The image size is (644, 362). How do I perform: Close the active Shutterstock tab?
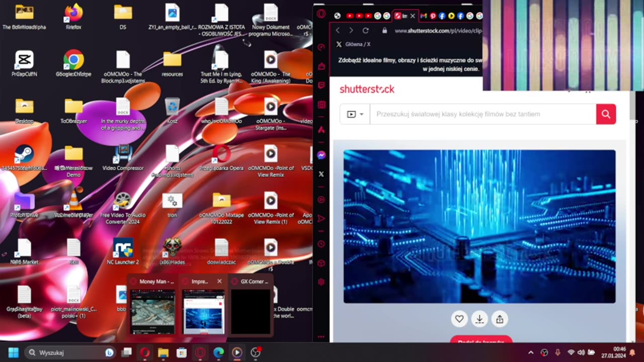click(x=413, y=16)
